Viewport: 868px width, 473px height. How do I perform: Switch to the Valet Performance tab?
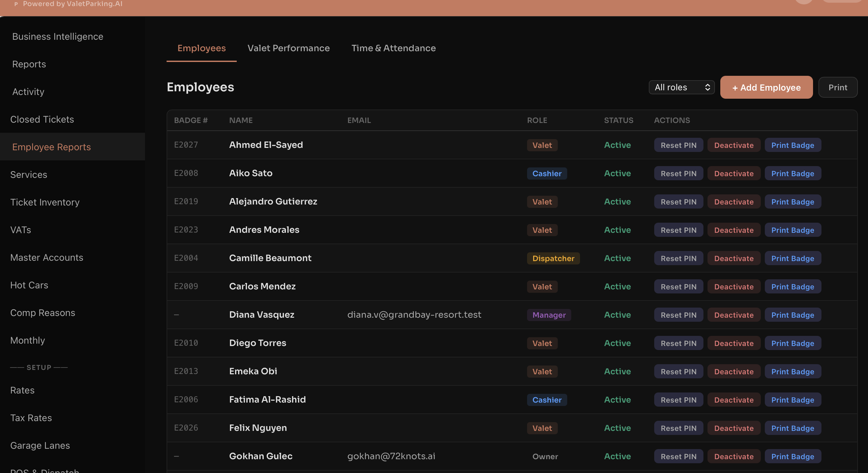(x=289, y=48)
